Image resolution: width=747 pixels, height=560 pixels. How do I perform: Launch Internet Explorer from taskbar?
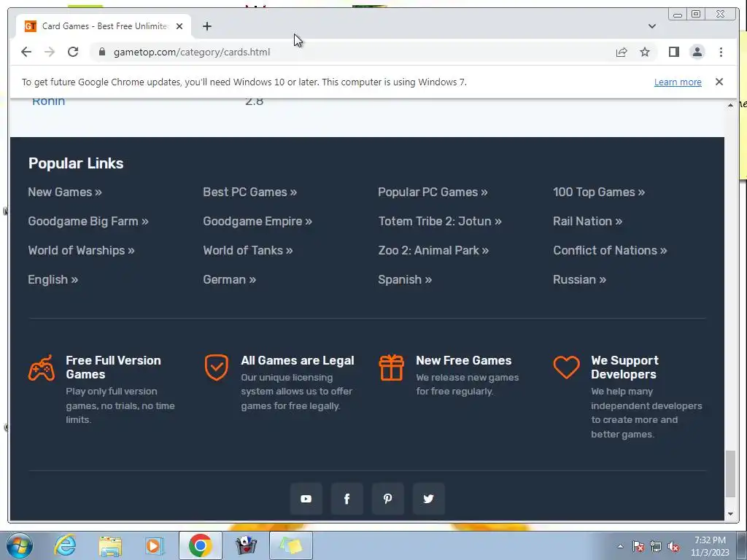coord(65,545)
